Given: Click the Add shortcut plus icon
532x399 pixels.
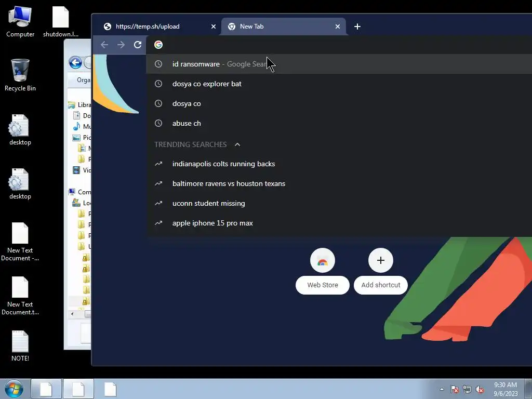Looking at the screenshot, I should pyautogui.click(x=381, y=260).
